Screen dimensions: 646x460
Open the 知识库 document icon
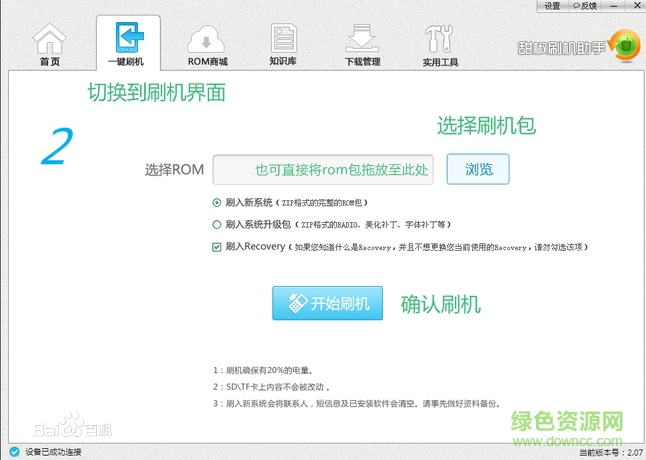[x=283, y=38]
